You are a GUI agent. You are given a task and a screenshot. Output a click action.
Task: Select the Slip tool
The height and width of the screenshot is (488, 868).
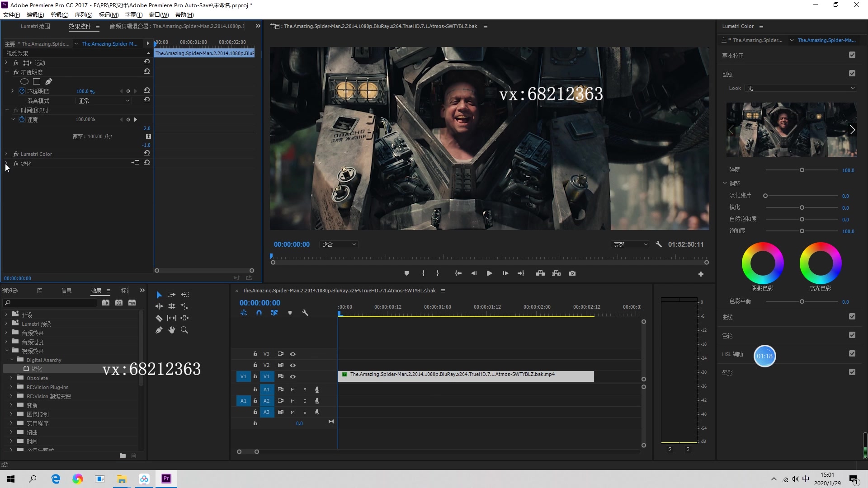click(x=172, y=318)
